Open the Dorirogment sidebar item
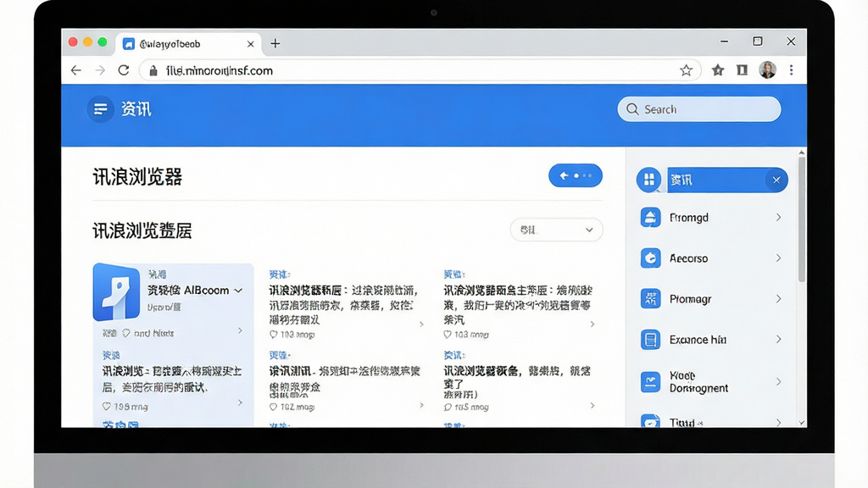The image size is (868, 488). (x=712, y=382)
